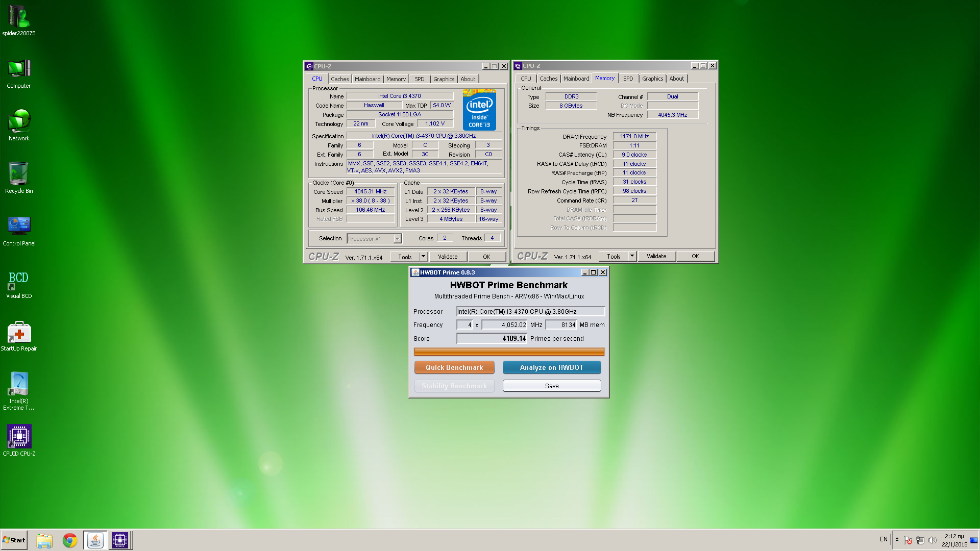
Task: Switch to Graphics tab in left CPU-Z window
Action: (x=444, y=79)
